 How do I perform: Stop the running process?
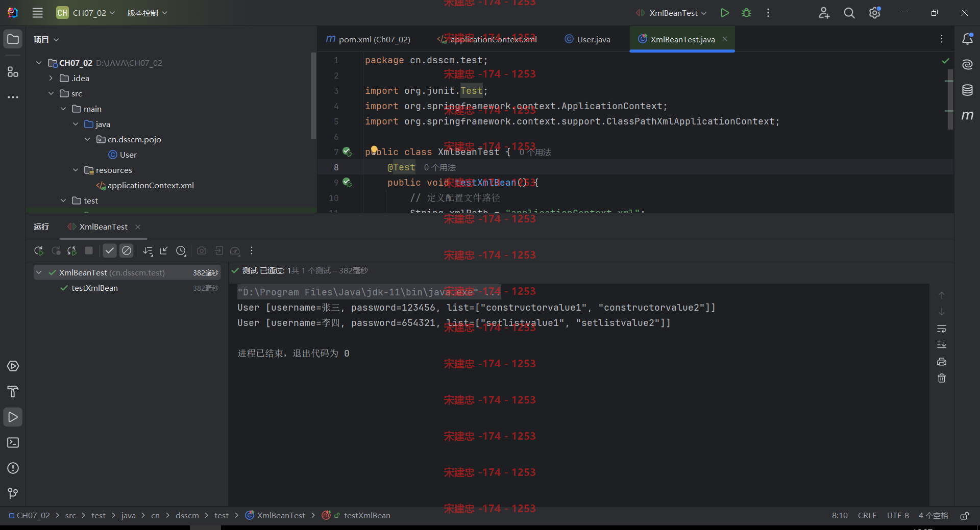(89, 250)
